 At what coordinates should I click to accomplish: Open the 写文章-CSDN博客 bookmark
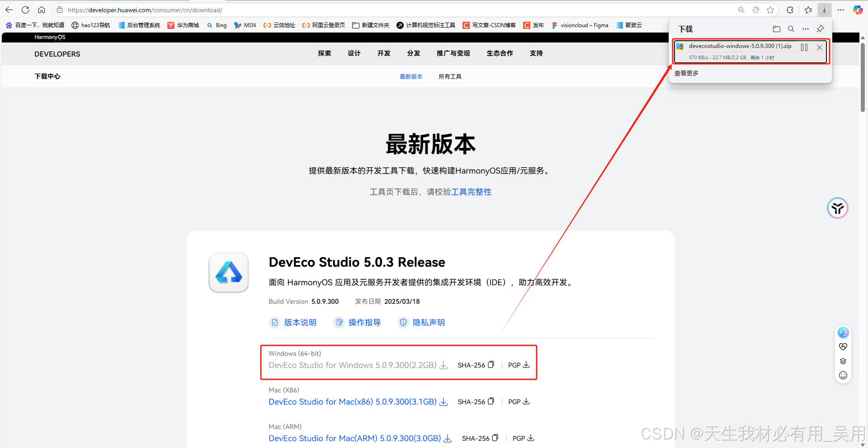pos(489,25)
